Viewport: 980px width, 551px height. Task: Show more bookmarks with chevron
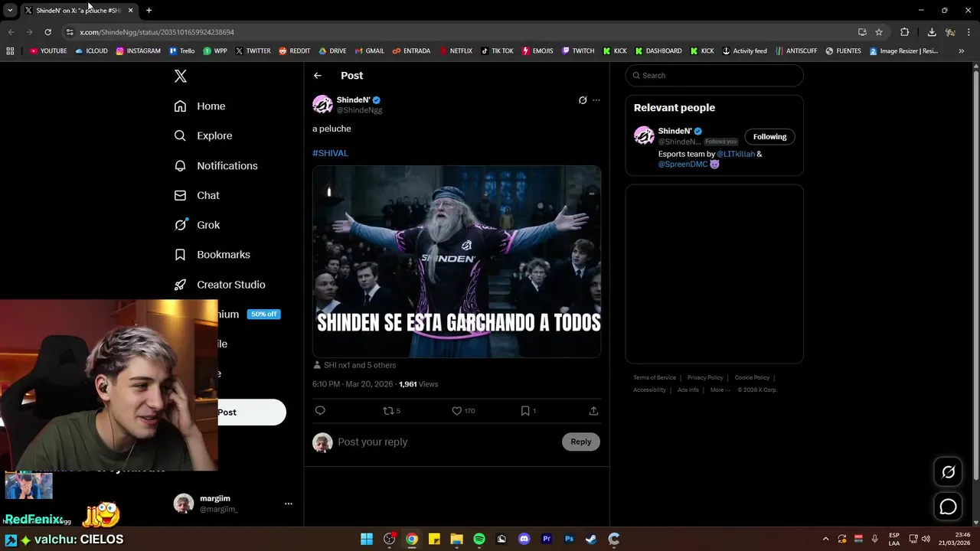pyautogui.click(x=962, y=51)
